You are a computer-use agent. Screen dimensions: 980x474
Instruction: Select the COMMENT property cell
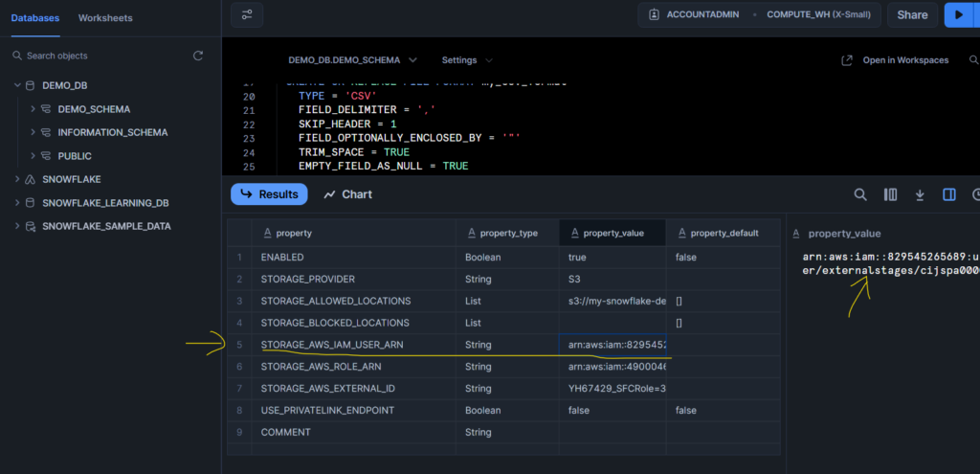(x=354, y=432)
